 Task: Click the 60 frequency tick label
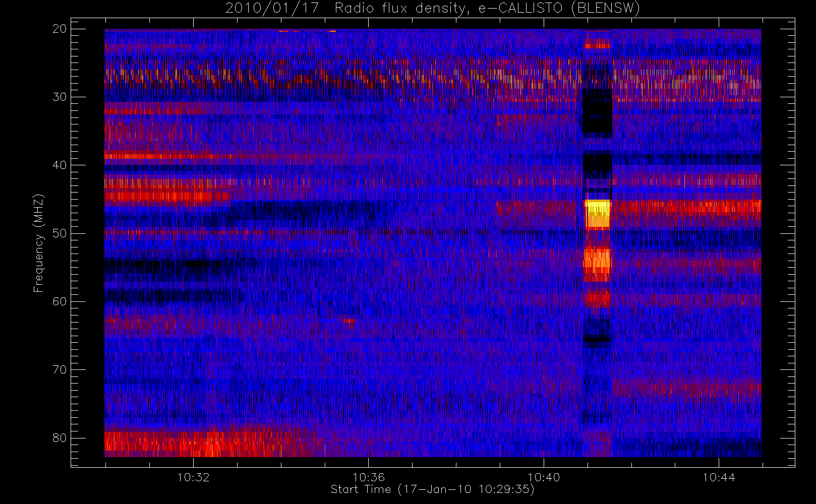tap(60, 301)
